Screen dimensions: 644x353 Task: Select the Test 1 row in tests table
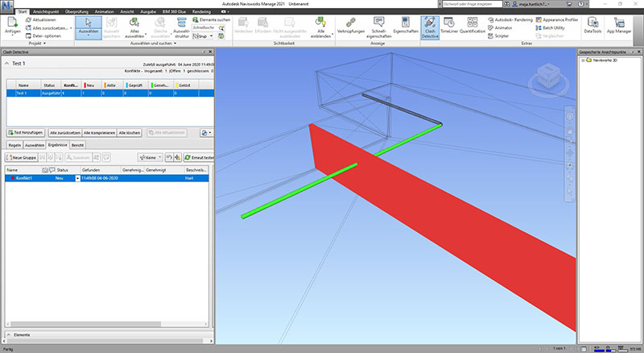(x=110, y=93)
